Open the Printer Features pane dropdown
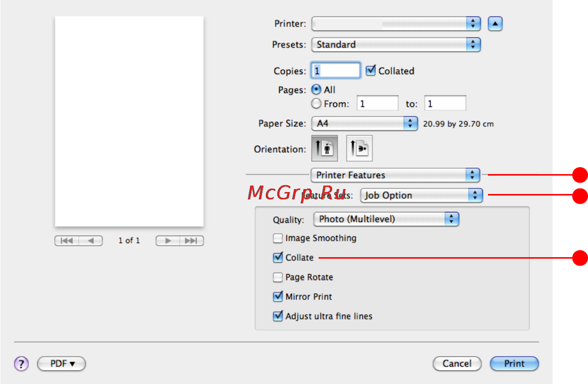This screenshot has height=384, width=588. (x=395, y=175)
